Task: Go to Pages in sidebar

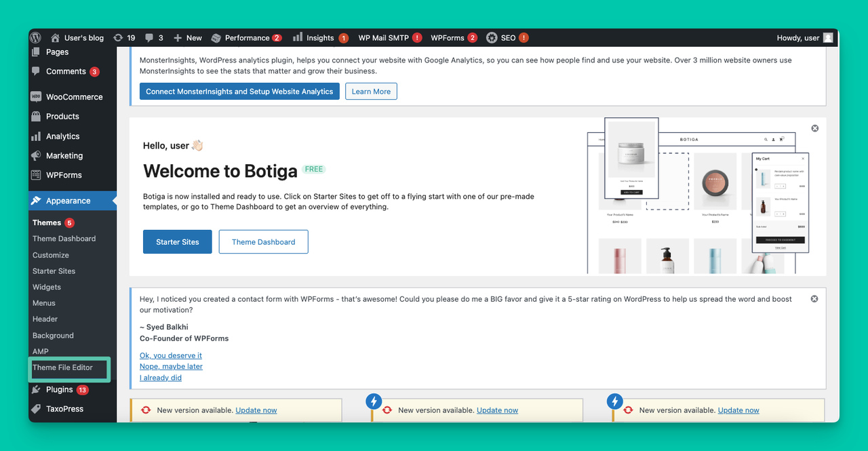Action: 57,52
